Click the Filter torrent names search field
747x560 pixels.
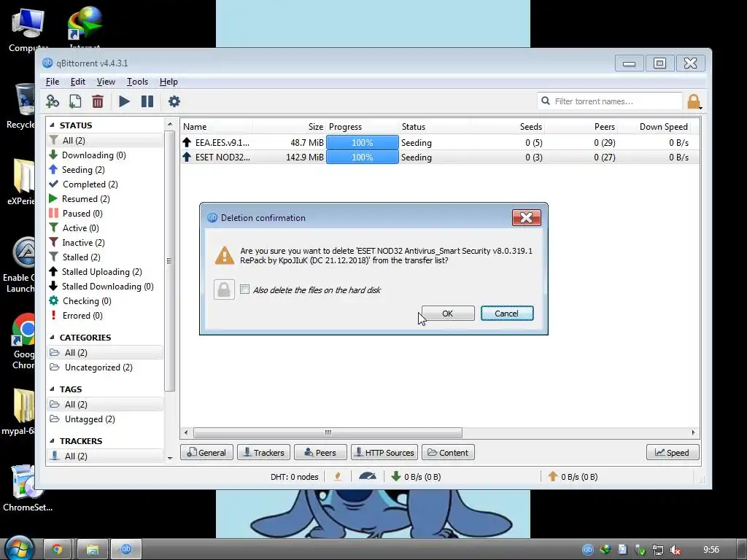(x=610, y=101)
